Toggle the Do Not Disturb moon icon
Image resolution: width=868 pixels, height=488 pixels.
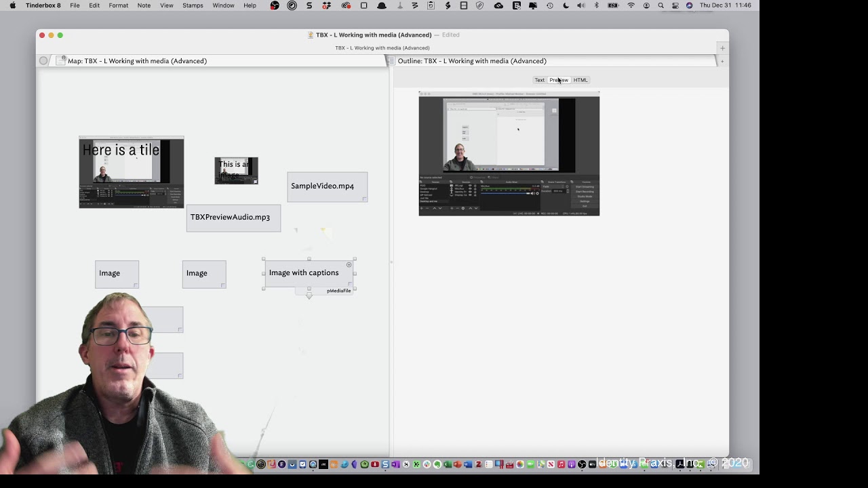coord(566,5)
